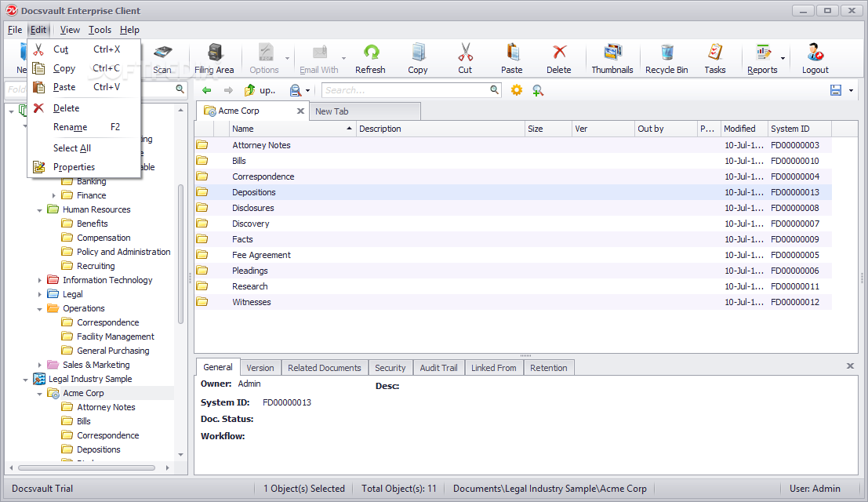The image size is (868, 502).
Task: Open dropdown next to user search icon
Action: [308, 91]
